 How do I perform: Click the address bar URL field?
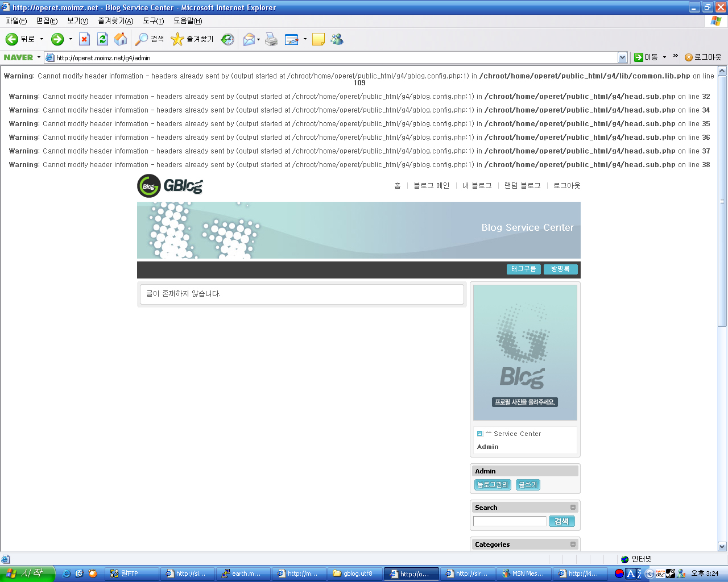336,57
